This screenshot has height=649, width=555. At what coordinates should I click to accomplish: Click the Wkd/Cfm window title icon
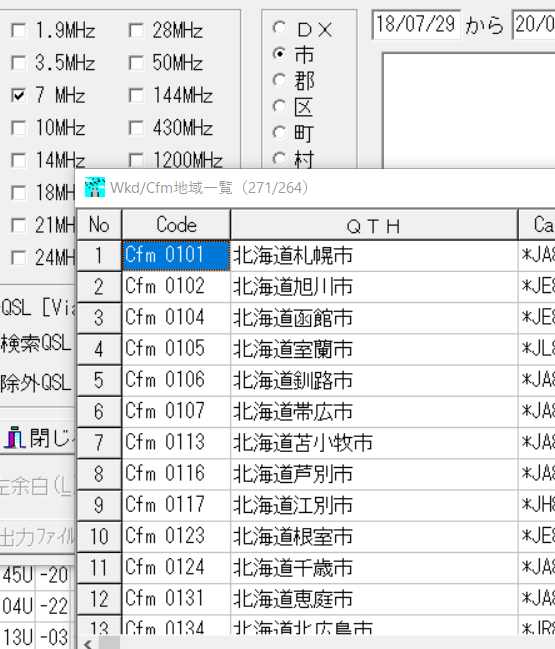(95, 187)
